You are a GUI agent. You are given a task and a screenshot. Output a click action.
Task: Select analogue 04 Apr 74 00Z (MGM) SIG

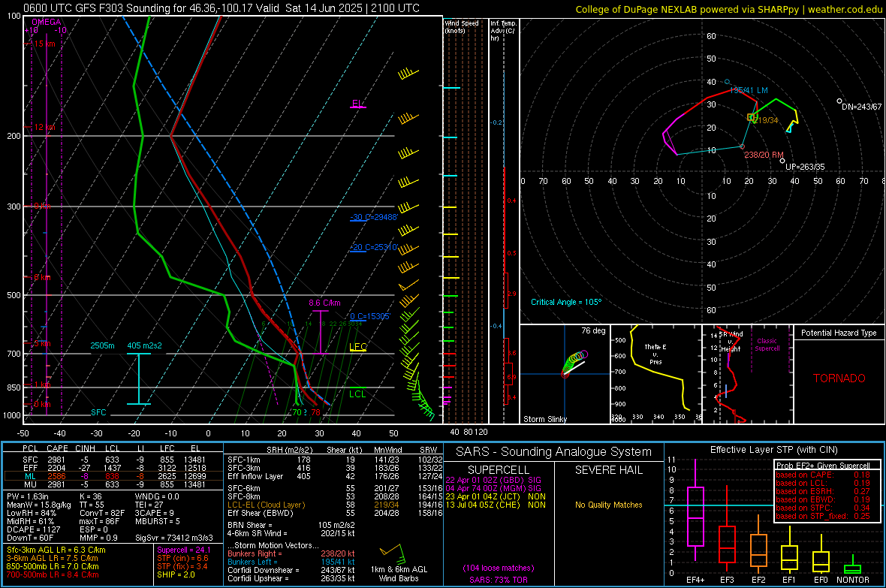[x=493, y=488]
